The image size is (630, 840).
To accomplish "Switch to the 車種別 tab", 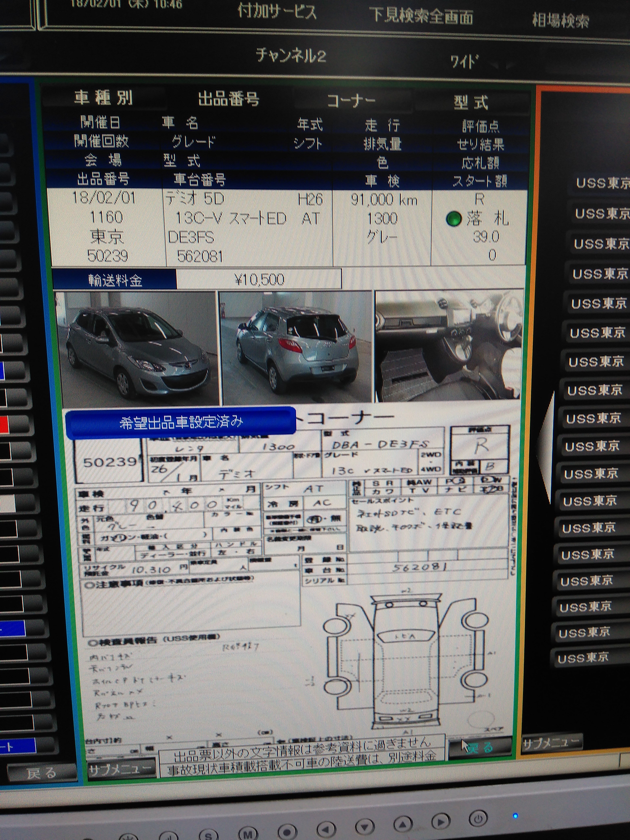I will [103, 98].
